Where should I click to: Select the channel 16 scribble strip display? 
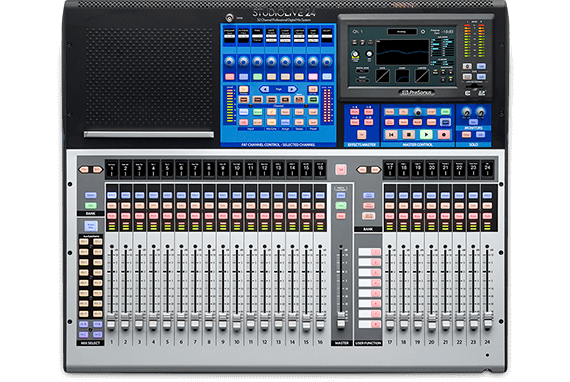point(320,169)
